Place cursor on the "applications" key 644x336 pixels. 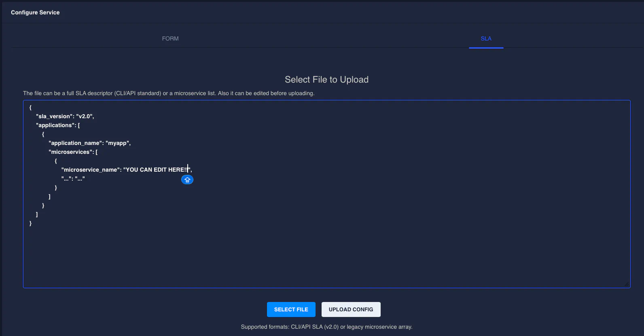pyautogui.click(x=55, y=125)
